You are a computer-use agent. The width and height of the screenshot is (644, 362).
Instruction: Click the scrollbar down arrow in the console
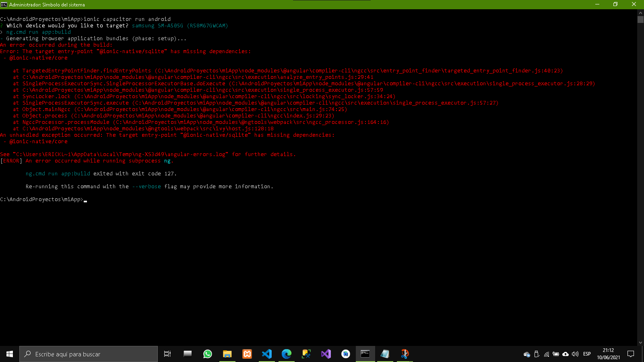point(640,343)
